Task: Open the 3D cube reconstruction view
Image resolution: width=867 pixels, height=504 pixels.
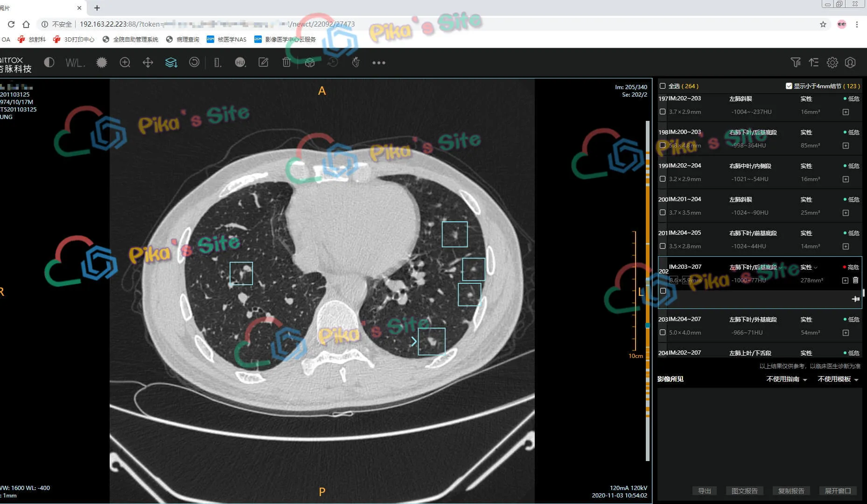Action: [309, 63]
